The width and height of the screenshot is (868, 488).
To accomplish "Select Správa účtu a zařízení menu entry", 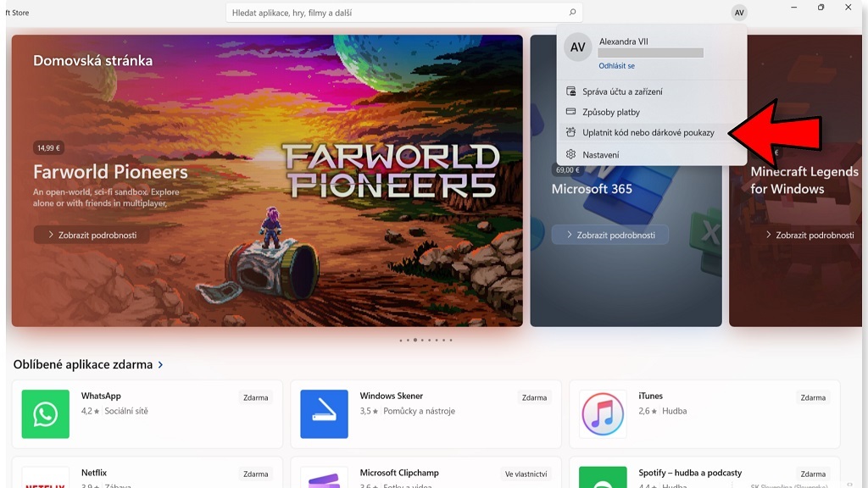I will coord(622,91).
